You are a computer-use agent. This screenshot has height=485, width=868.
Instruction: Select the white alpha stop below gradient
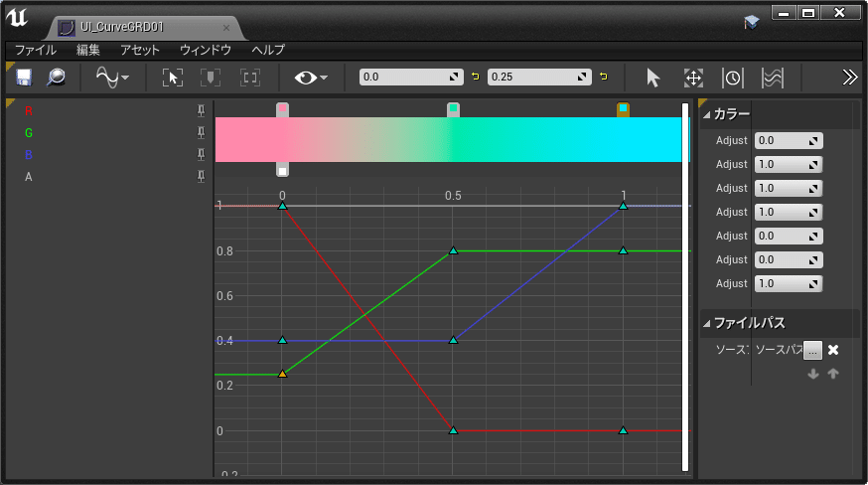point(282,170)
